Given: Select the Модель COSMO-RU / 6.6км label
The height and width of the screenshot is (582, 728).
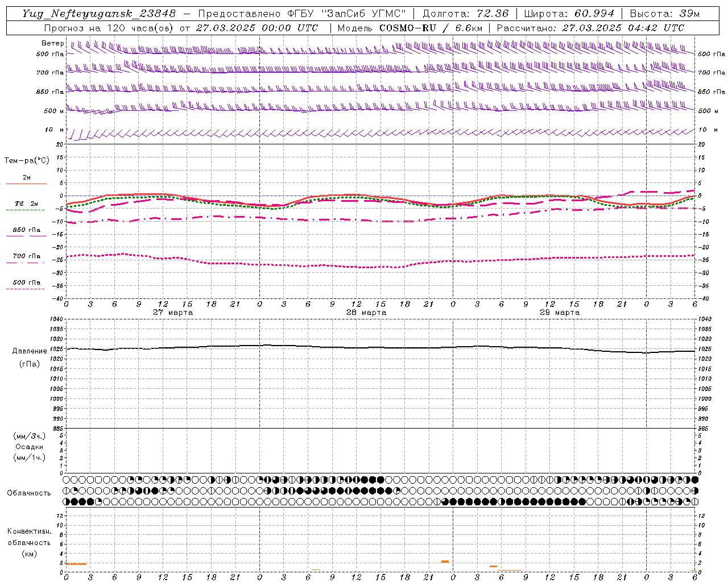Looking at the screenshot, I should (410, 28).
